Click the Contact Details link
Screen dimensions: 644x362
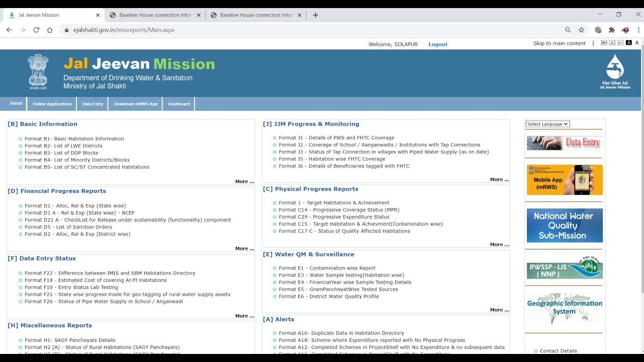(x=558, y=351)
